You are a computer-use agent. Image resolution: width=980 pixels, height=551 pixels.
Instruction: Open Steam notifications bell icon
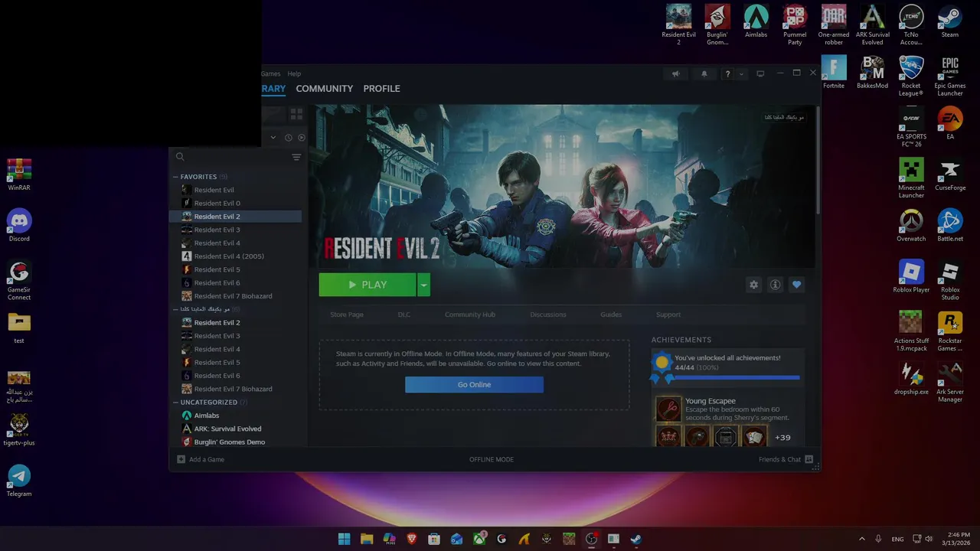pos(704,74)
